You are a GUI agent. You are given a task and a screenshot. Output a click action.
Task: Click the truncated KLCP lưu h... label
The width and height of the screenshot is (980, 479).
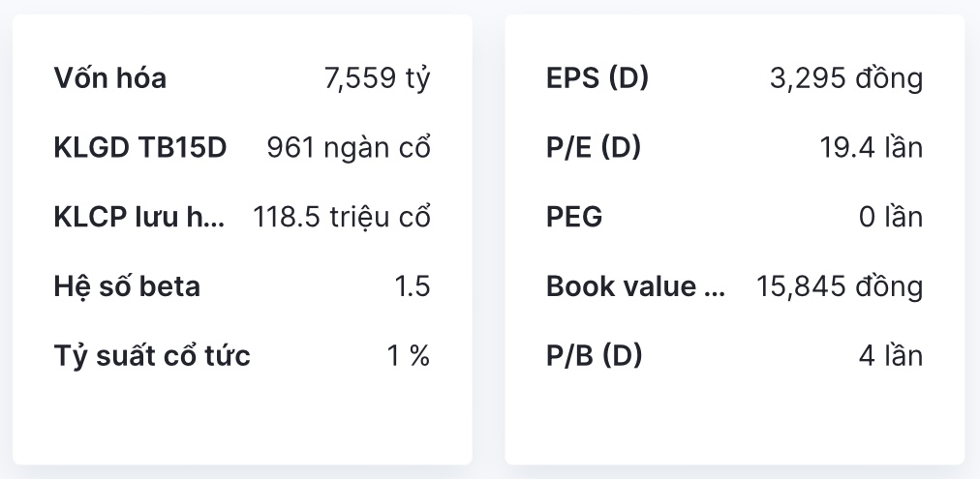point(139,218)
